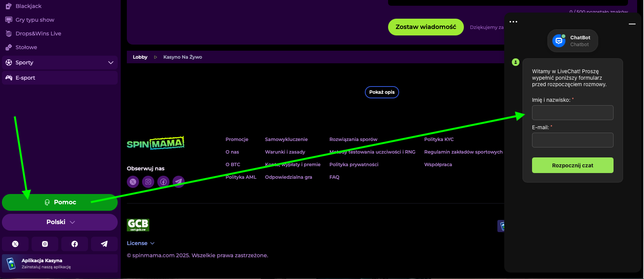This screenshot has width=644, height=279.
Task: Open the Pomoc help button
Action: pos(60,202)
